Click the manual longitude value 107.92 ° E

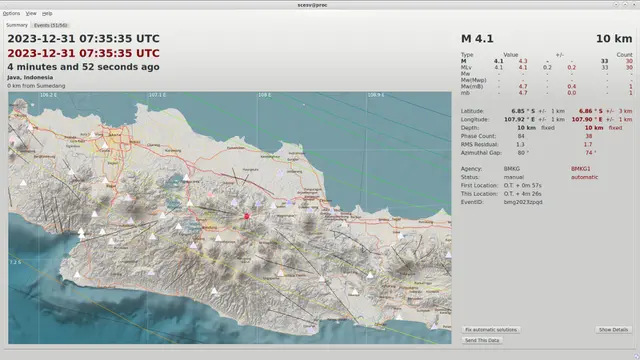pos(519,120)
